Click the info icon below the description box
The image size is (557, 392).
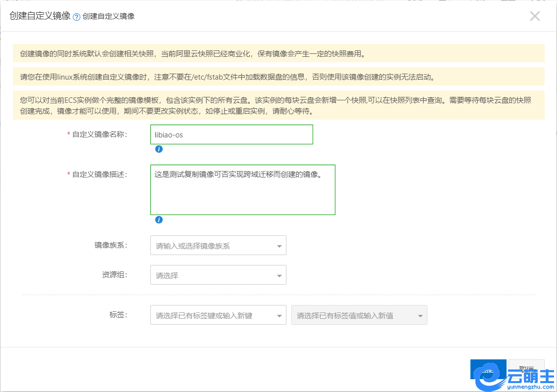pos(159,220)
